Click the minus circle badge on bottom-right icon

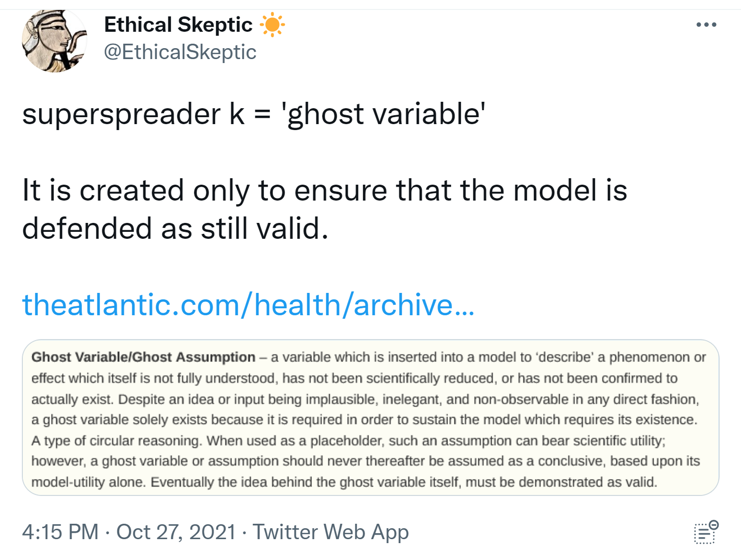(x=714, y=525)
